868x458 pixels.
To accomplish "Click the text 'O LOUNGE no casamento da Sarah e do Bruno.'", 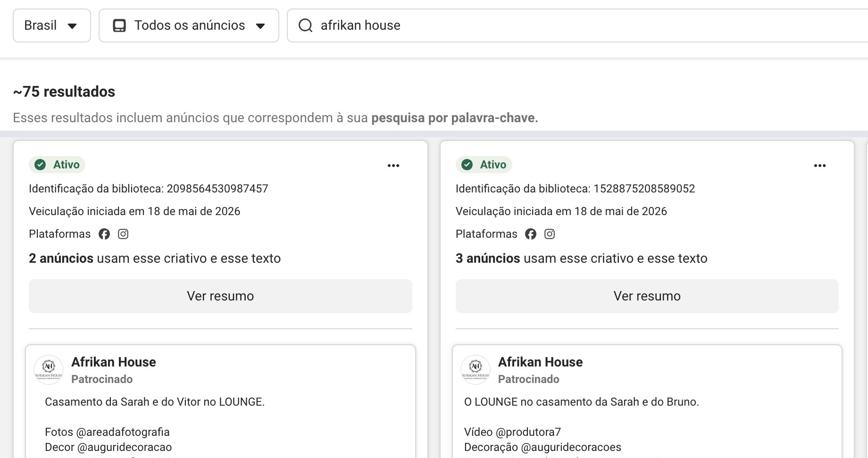I will click(x=582, y=402).
